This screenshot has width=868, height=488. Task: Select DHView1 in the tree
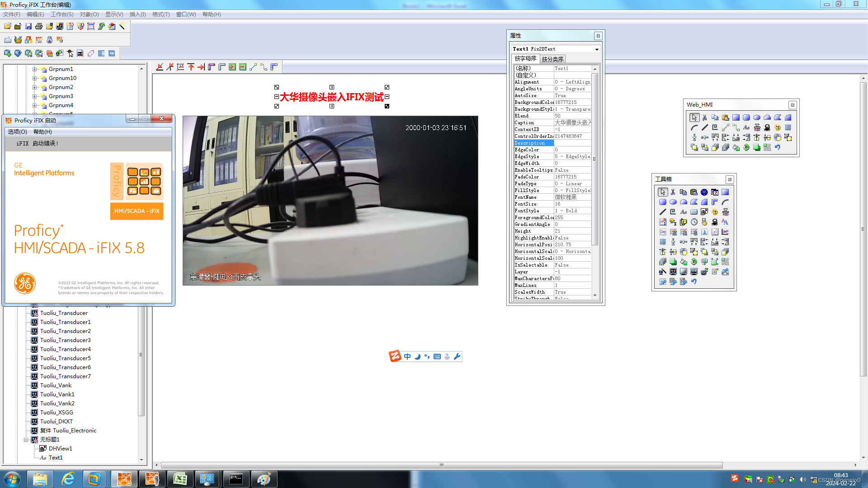point(60,449)
